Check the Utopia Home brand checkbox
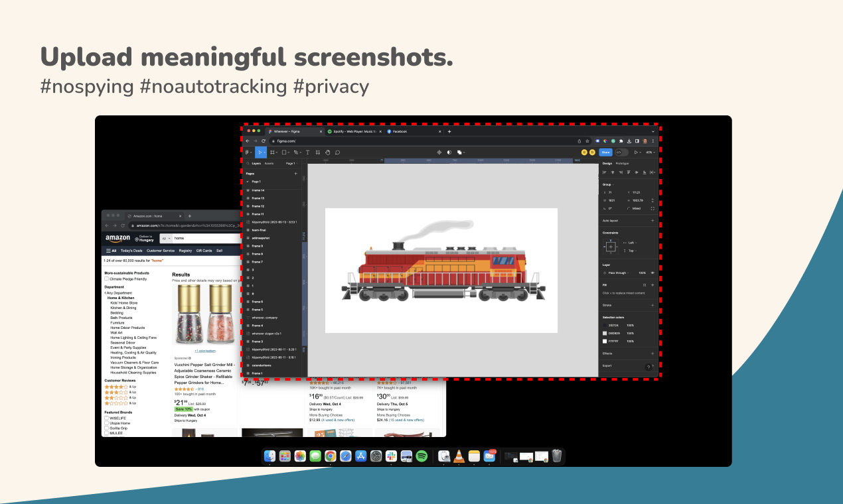Image resolution: width=843 pixels, height=504 pixels. pos(106,423)
